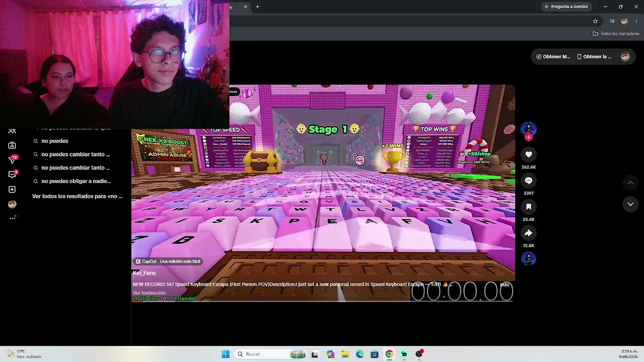This screenshot has width=644, height=362.
Task: Click the 262.4K like count
Action: pos(528,167)
